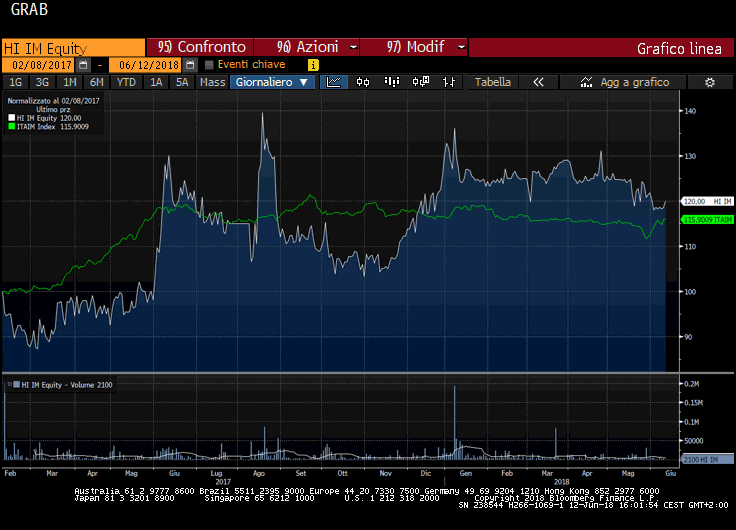This screenshot has width=736, height=530.
Task: Switch to the 6M range tab
Action: 96,82
